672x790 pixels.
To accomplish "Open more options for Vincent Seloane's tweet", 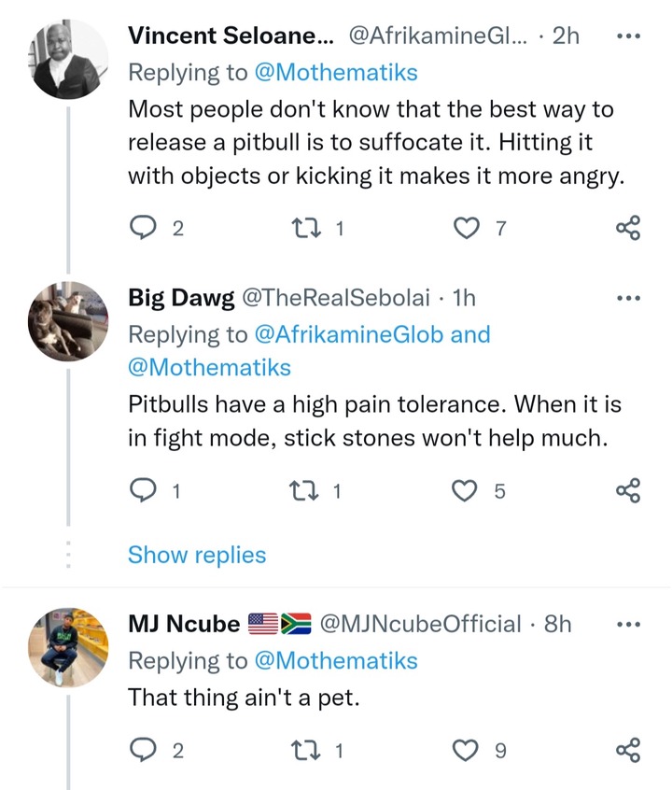I will pyautogui.click(x=629, y=36).
